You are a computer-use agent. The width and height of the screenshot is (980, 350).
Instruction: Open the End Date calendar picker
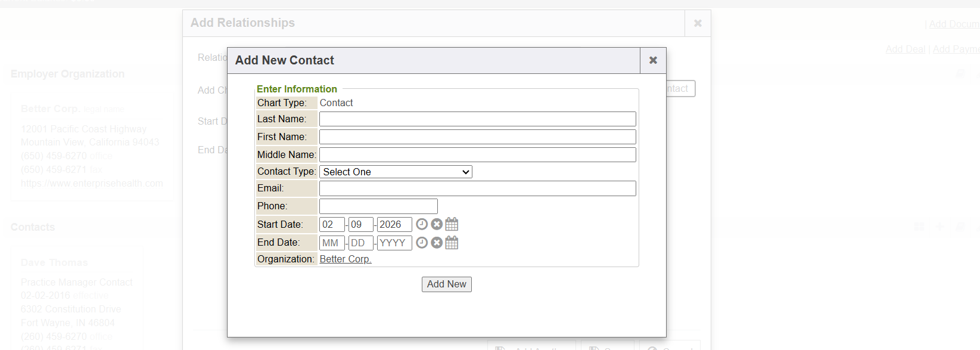[452, 243]
